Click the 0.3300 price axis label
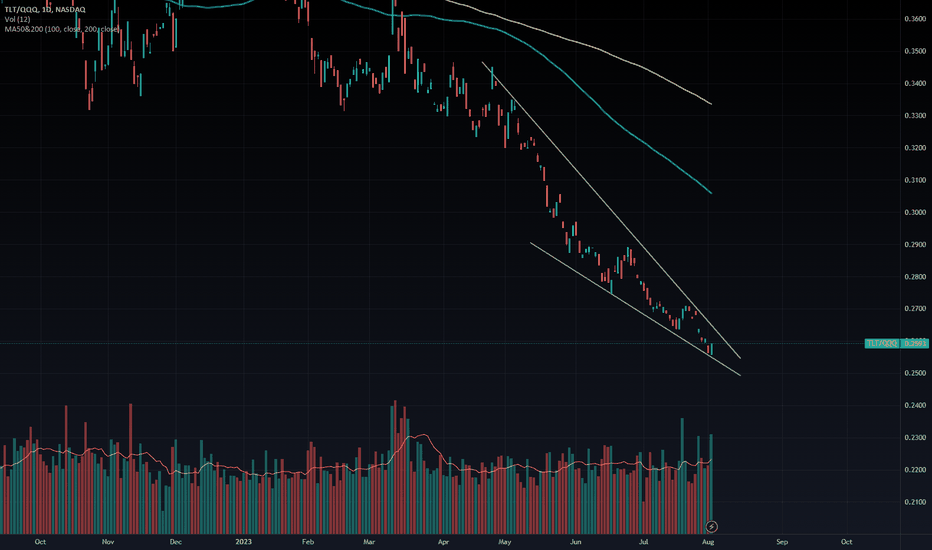 [x=915, y=115]
